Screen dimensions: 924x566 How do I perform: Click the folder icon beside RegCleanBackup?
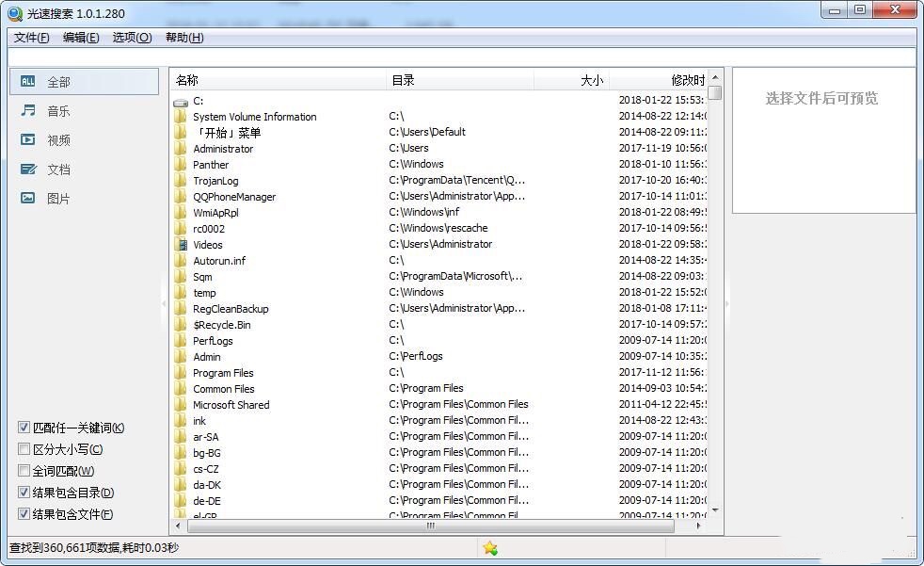pos(181,309)
